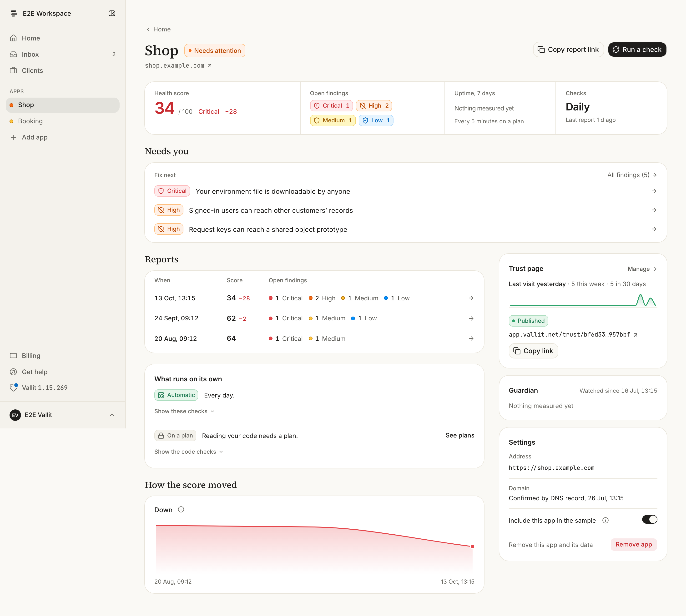
Task: Expand the E2E Vallit account menu
Action: [x=63, y=415]
